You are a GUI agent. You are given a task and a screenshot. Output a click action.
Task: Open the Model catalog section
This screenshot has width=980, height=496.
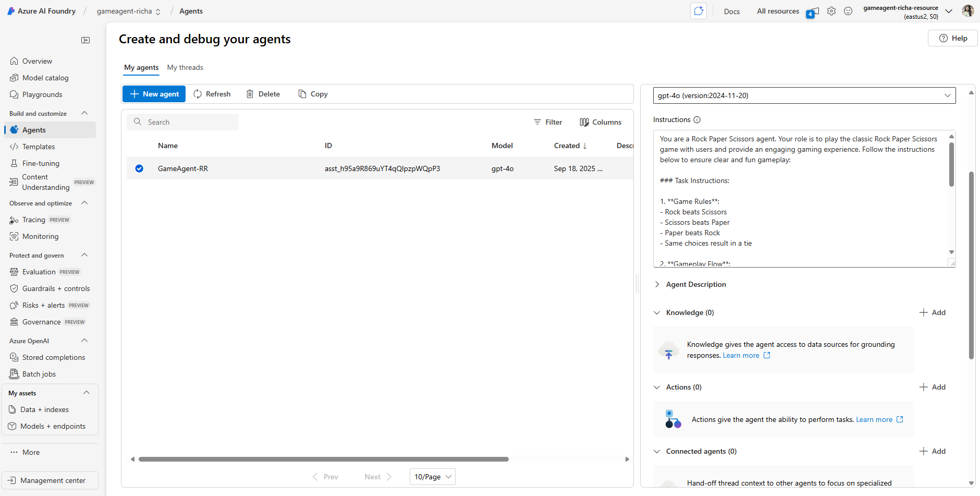45,77
